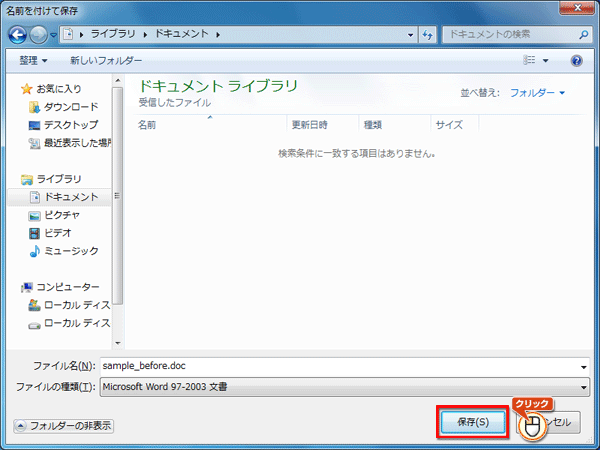Click 受信したファイル link under library title
Viewport: 600px width, 450px height.
[x=174, y=103]
